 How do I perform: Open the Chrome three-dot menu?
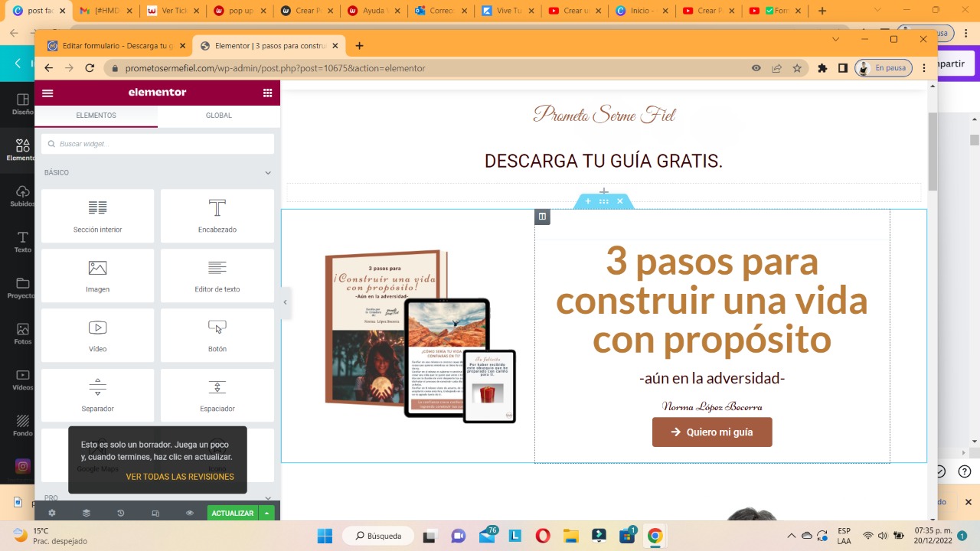click(925, 68)
